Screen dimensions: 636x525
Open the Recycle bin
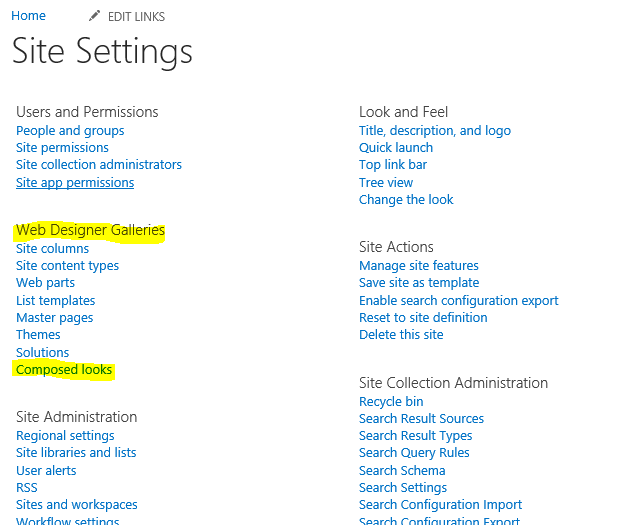click(391, 402)
